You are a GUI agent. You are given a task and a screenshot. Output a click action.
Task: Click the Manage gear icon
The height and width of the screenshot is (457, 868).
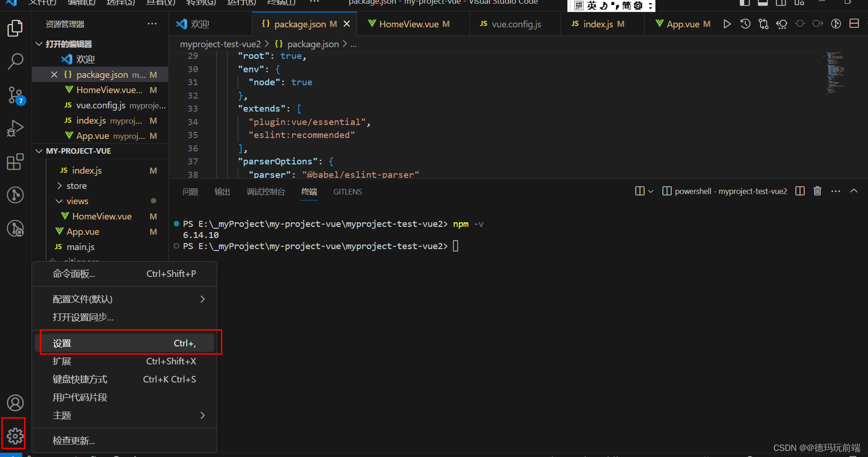[x=15, y=436]
